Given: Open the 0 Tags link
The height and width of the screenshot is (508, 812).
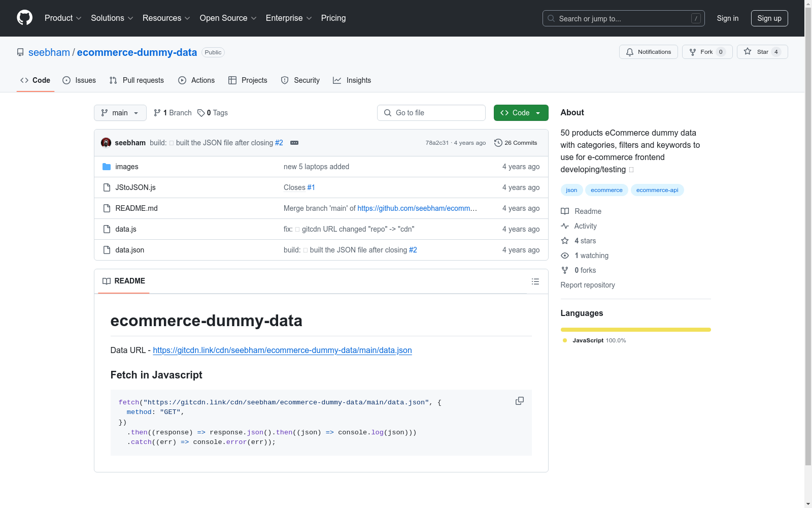Looking at the screenshot, I should click(213, 113).
